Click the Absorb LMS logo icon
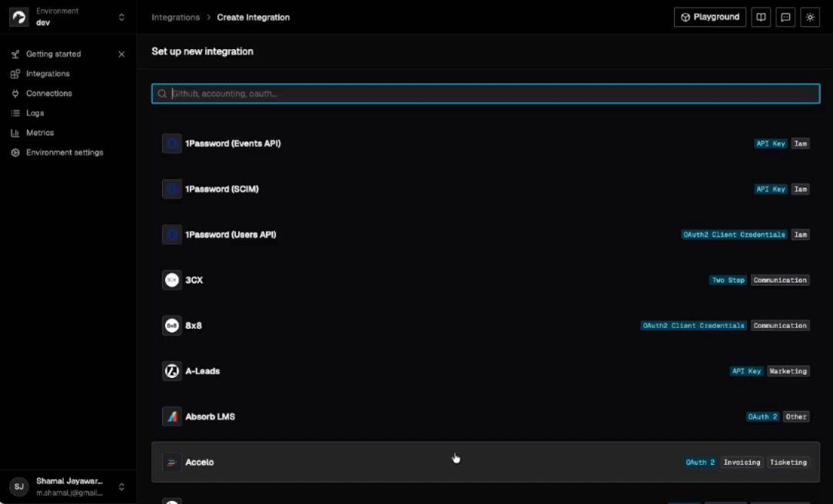Image resolution: width=833 pixels, height=504 pixels. tap(172, 417)
